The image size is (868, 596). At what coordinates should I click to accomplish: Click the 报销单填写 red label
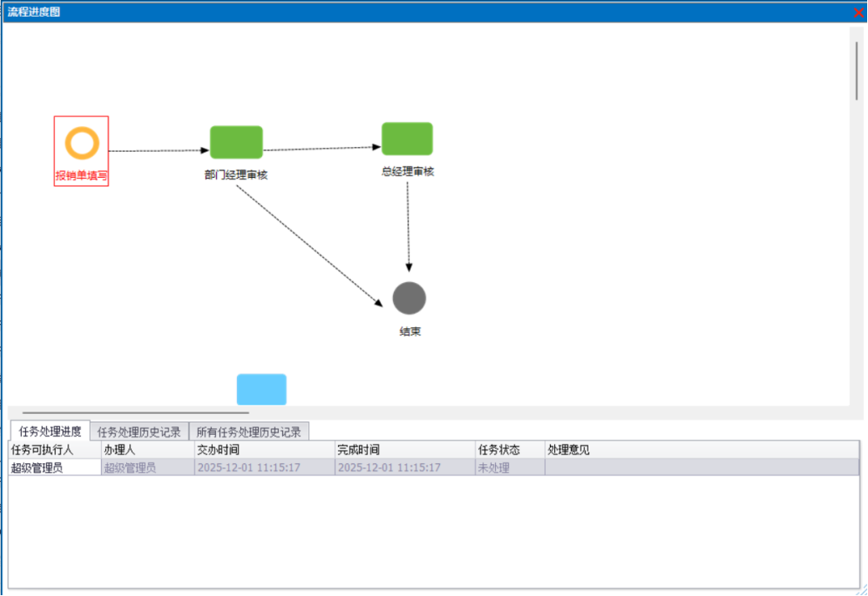pyautogui.click(x=82, y=176)
